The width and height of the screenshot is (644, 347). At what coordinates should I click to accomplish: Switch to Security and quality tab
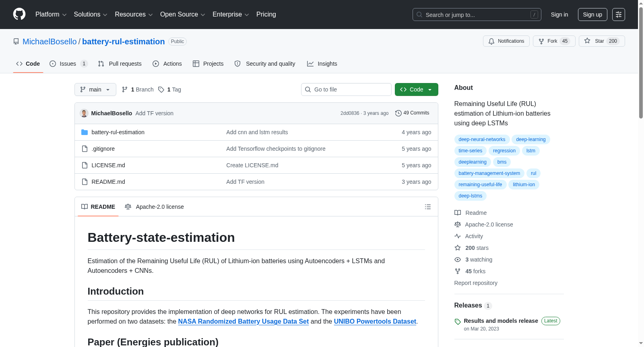pos(265,64)
